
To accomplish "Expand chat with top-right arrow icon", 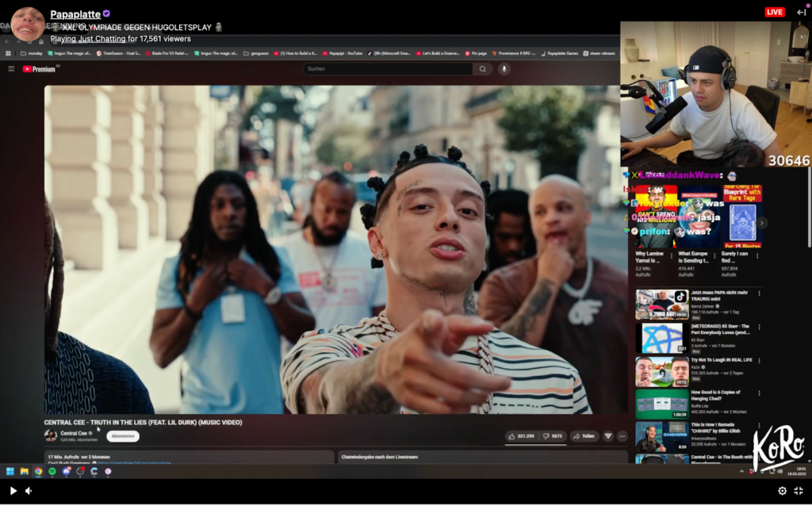I will (801, 12).
